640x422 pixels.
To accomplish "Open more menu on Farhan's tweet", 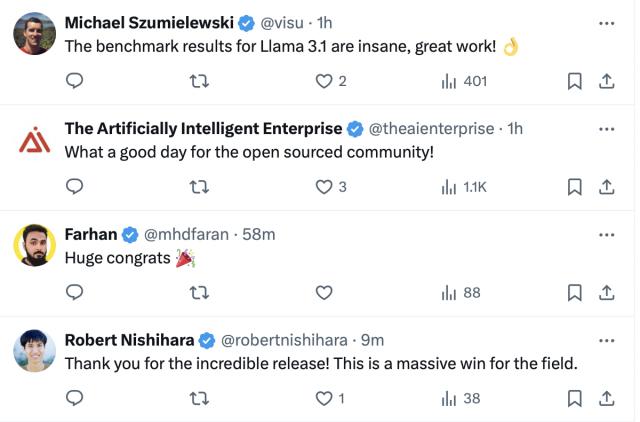I will pos(606,234).
